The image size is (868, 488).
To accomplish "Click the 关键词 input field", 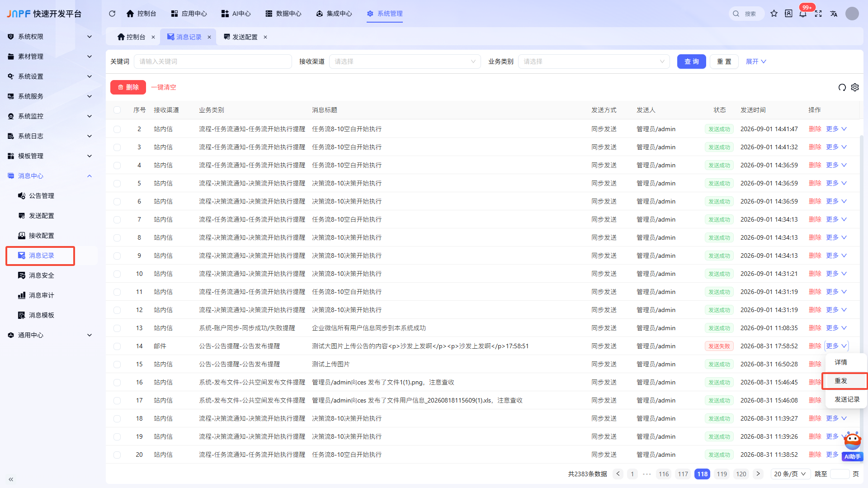I will (213, 62).
